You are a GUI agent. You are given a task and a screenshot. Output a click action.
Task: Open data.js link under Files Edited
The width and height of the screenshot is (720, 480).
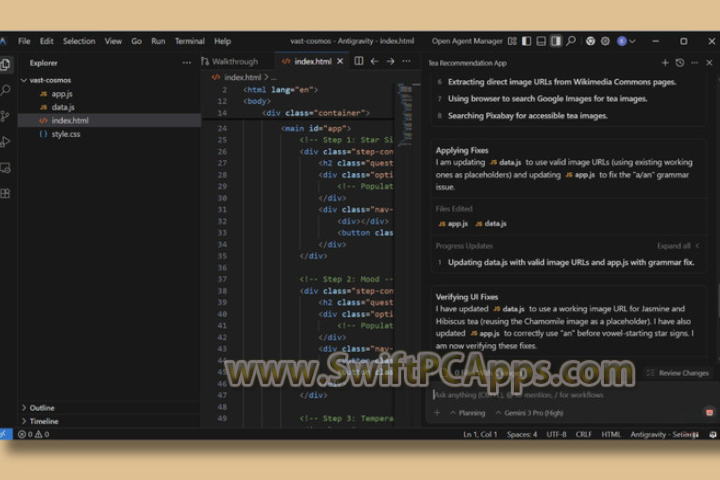491,224
